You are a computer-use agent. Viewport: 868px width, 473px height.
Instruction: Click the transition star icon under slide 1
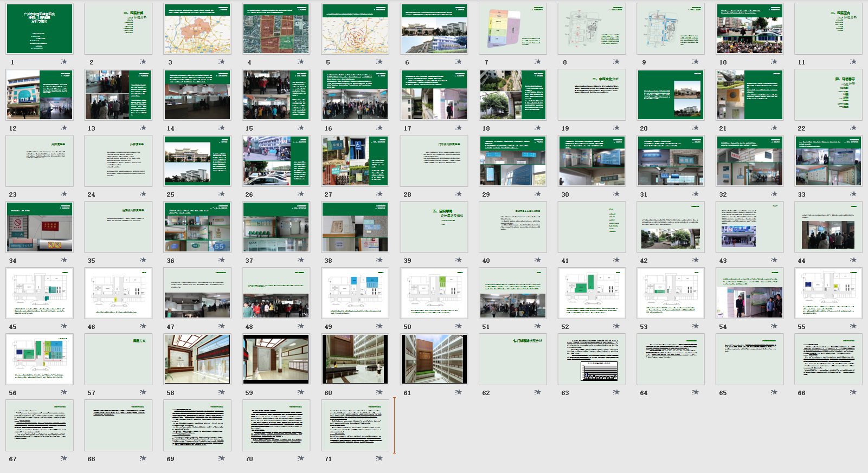(x=64, y=62)
